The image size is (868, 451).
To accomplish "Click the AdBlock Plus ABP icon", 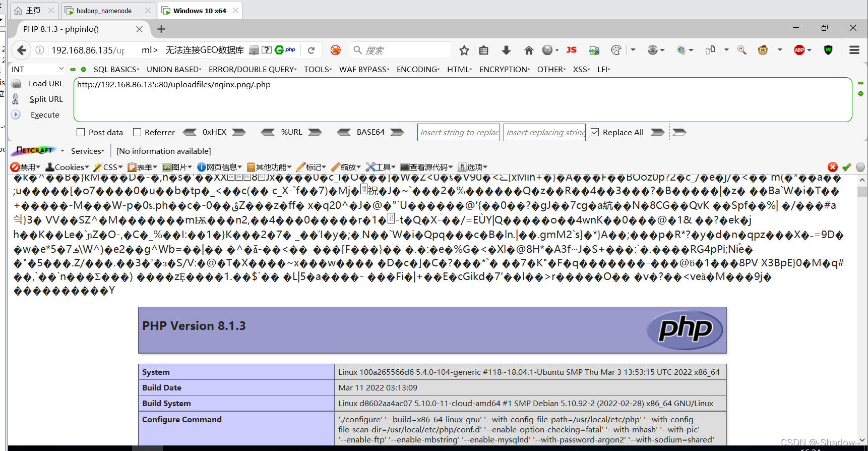I will tap(799, 50).
